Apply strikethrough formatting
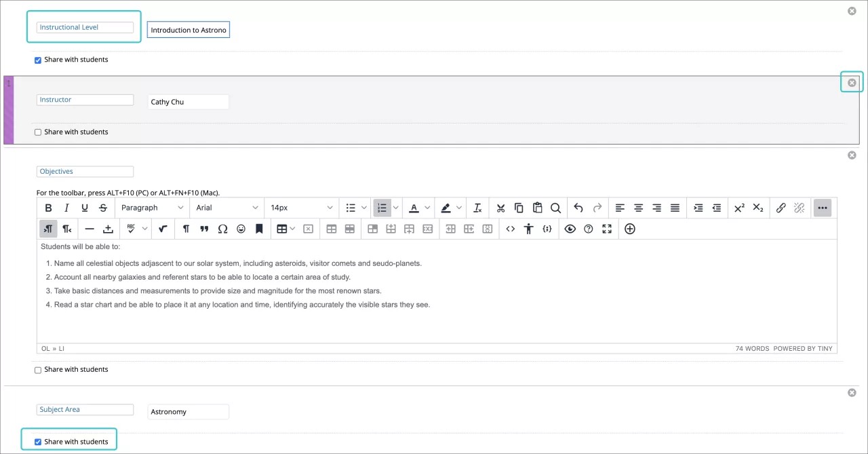868x454 pixels. coord(102,208)
